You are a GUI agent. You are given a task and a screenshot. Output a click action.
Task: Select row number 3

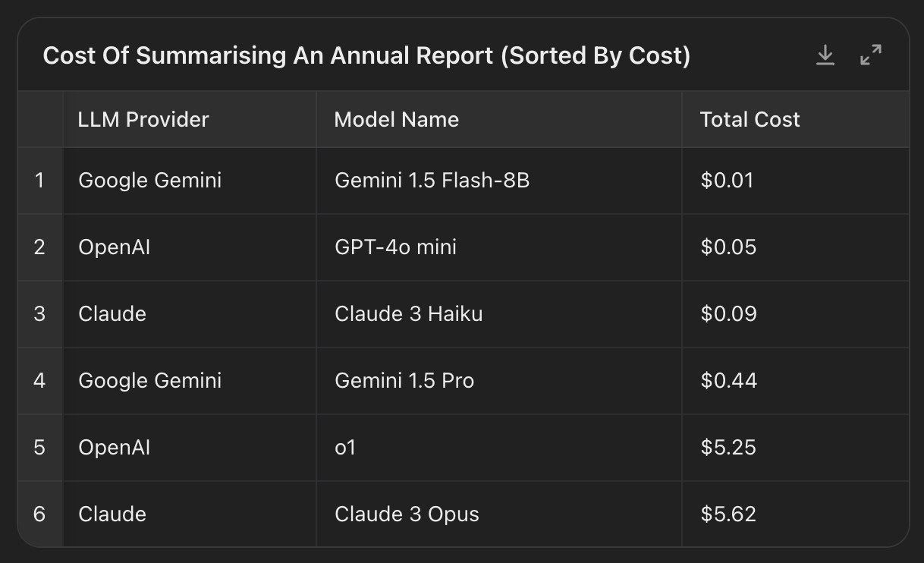39,314
